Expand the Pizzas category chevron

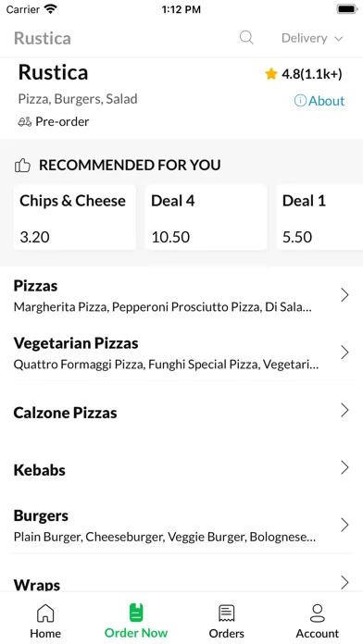pos(344,295)
